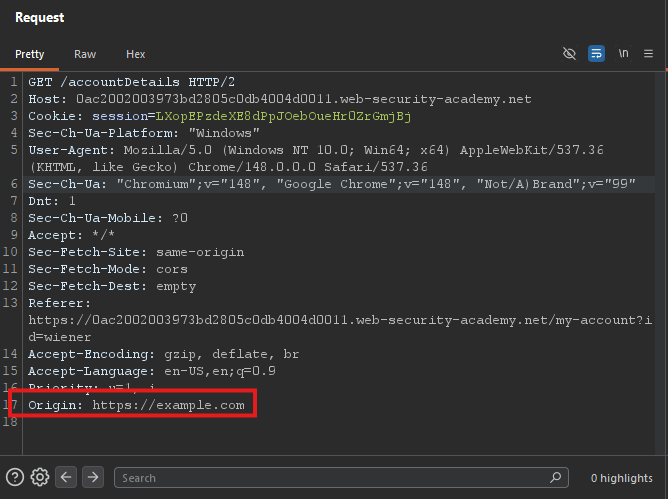Click line number 18 in gutter

(10, 422)
